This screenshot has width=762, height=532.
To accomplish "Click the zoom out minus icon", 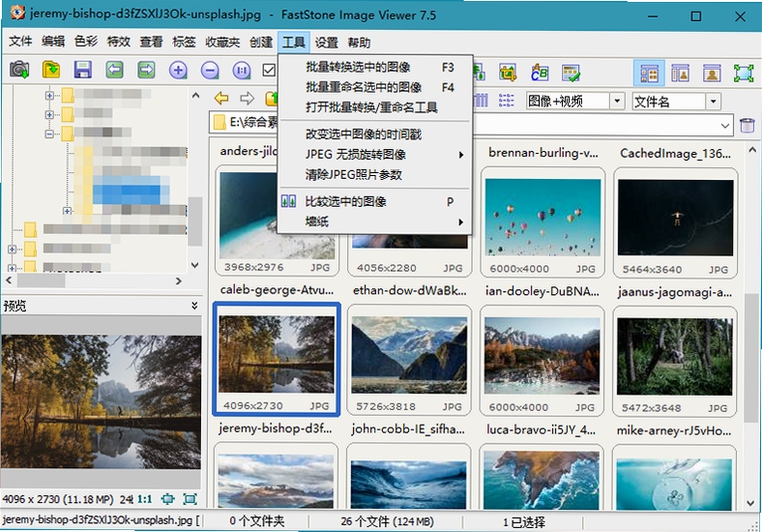I will [210, 71].
